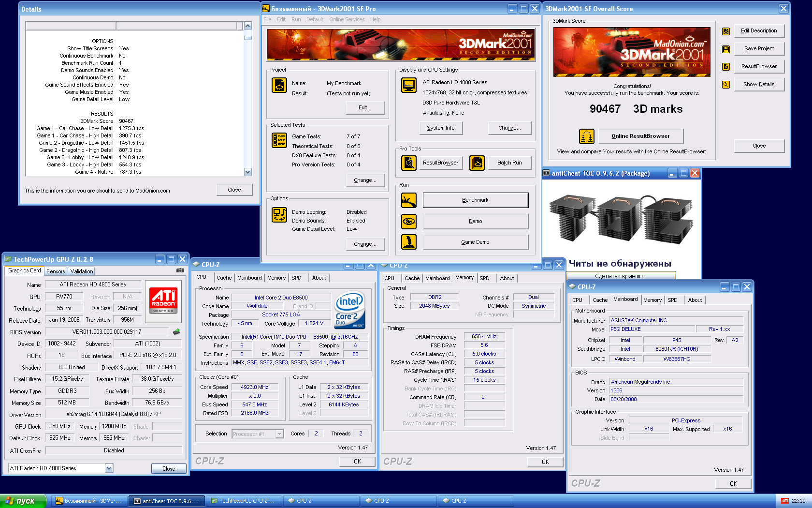Click the Benchmark button in Run section

(x=476, y=200)
